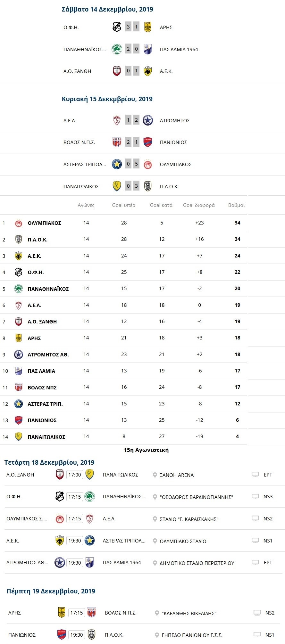Click the location pin beside ΟΛΥΜΠΙΑΚΟ ΣΤΑΔΙΟ

click(x=155, y=541)
